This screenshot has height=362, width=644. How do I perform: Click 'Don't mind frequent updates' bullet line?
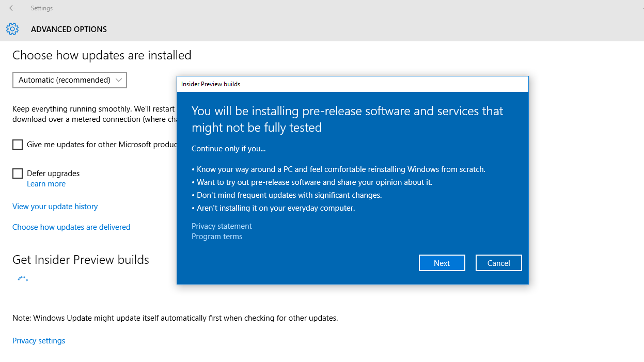click(x=287, y=195)
